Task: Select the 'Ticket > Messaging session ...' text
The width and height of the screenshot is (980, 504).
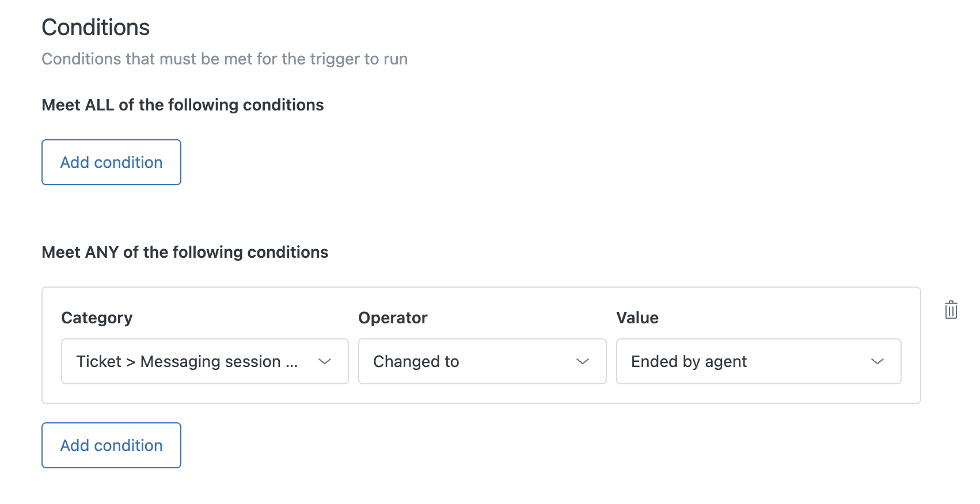Action: pos(187,361)
